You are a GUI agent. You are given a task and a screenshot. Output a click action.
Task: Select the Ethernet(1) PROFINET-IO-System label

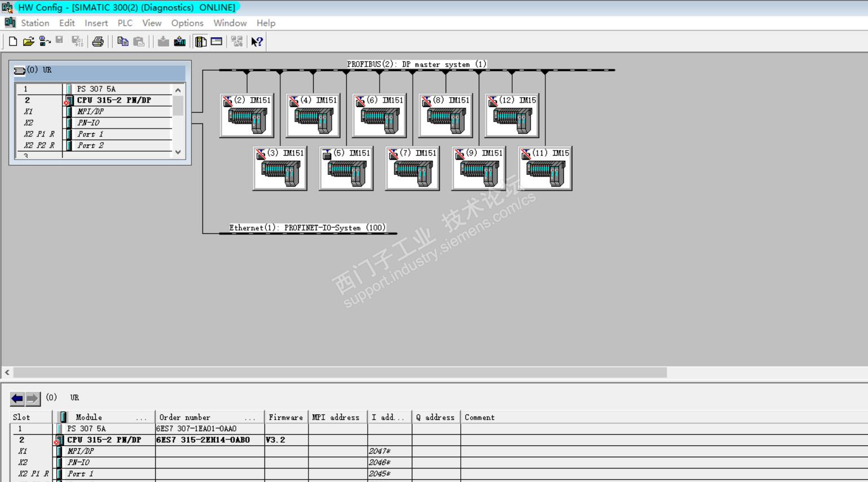pyautogui.click(x=307, y=228)
